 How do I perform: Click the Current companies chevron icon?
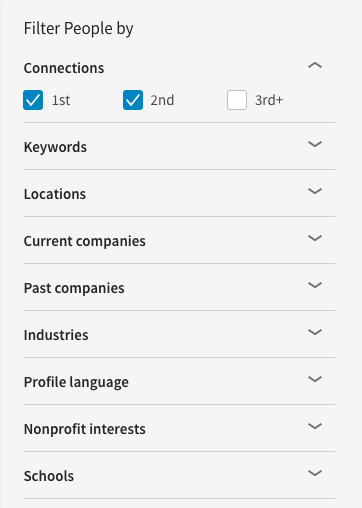tap(315, 238)
